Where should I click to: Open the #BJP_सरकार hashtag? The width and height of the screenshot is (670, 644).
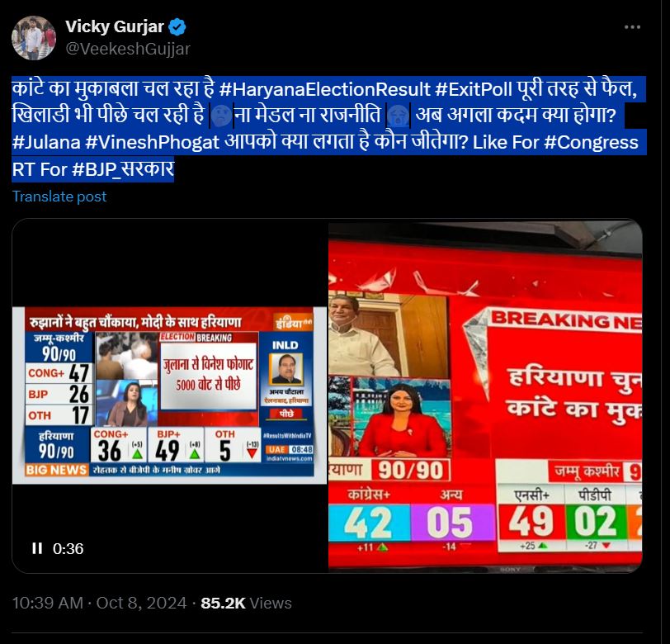[123, 169]
